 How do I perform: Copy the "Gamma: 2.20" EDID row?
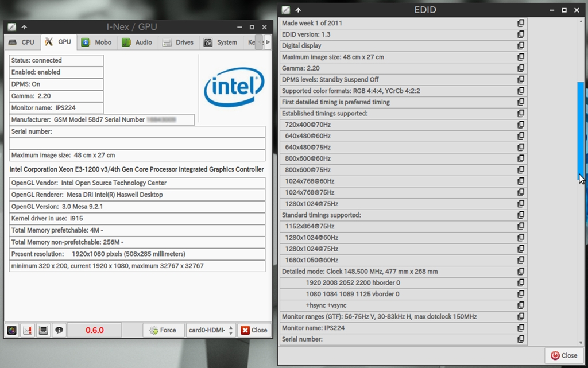(x=521, y=68)
